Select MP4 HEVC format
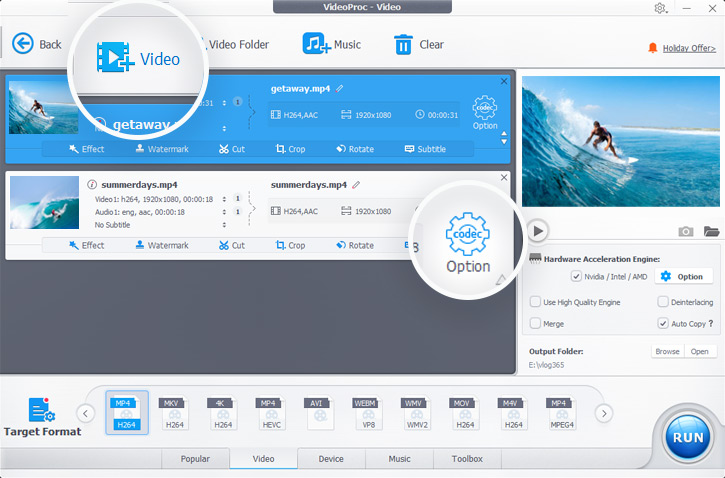Screen dimensions: 725x478 (x=271, y=413)
